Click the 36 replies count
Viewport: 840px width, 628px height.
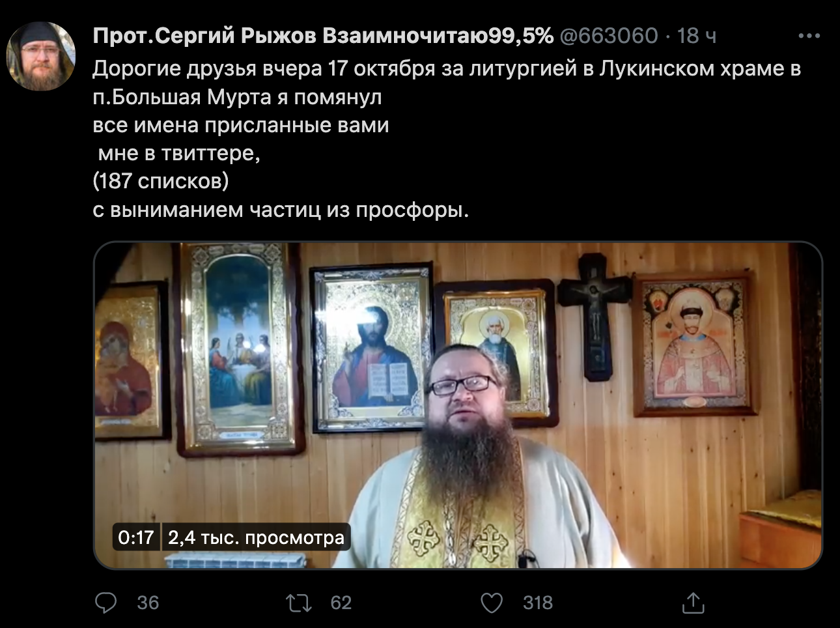[x=148, y=603]
